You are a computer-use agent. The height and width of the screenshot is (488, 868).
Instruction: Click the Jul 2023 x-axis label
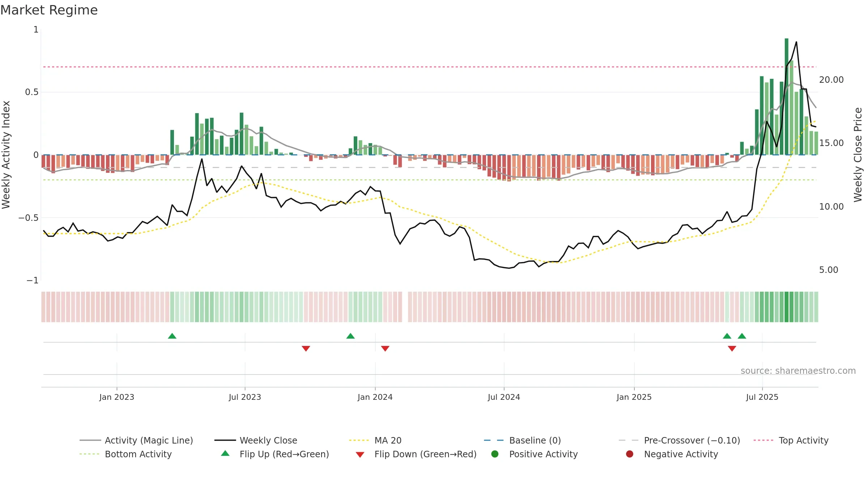(245, 397)
